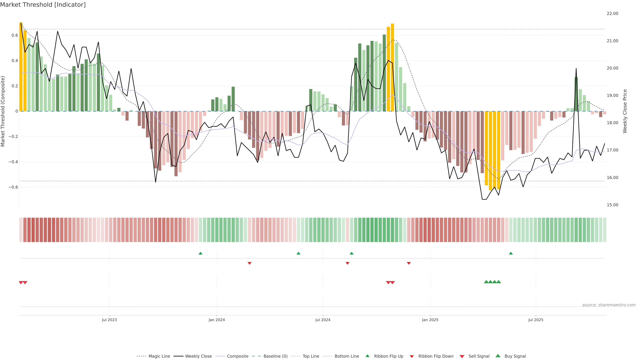Click the 22.00 price axis label

coord(612,13)
